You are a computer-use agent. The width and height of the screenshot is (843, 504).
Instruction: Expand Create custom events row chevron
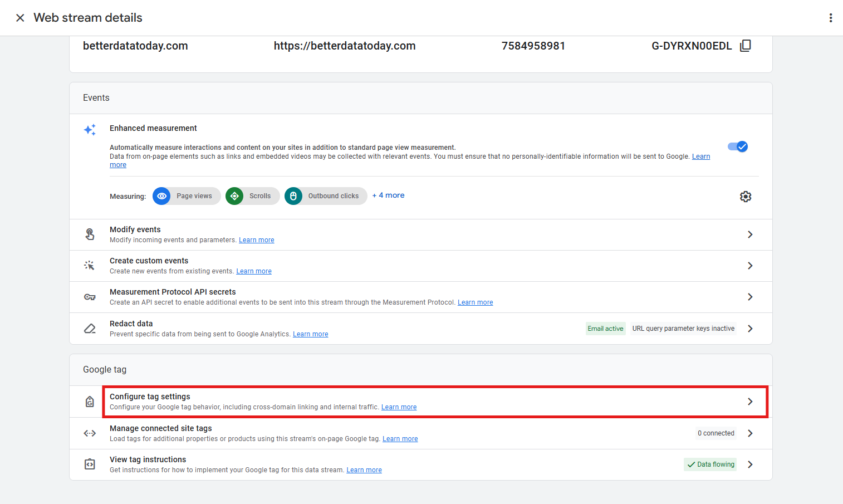(x=750, y=266)
